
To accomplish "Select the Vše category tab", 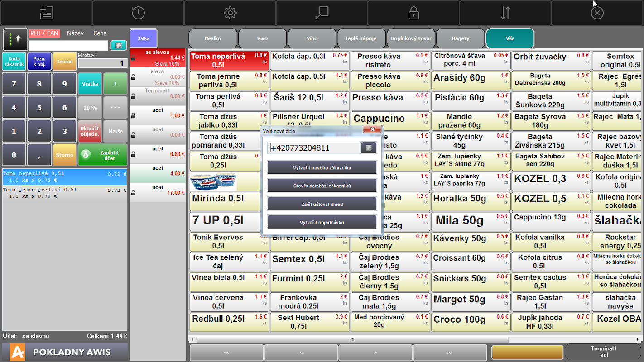I will (510, 38).
